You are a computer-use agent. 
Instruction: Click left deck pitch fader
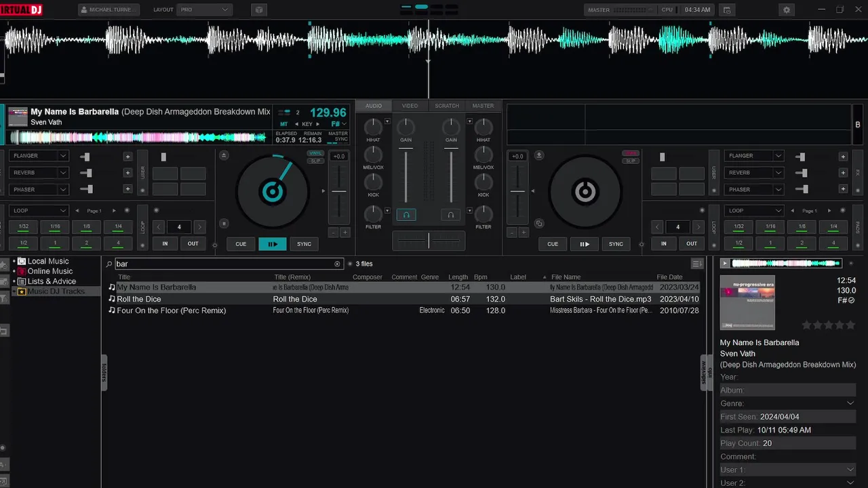click(x=339, y=192)
